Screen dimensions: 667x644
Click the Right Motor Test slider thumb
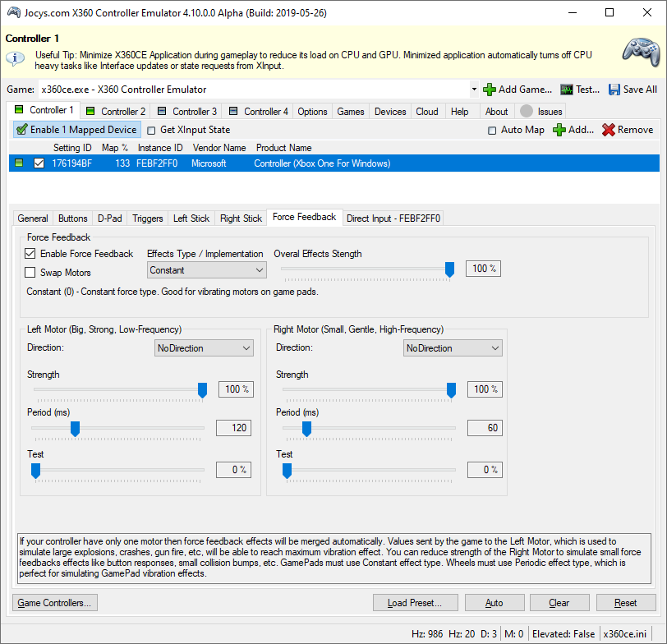pos(287,471)
